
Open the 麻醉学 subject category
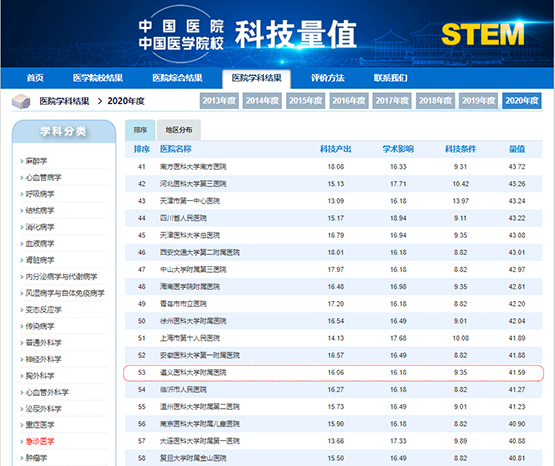36,161
